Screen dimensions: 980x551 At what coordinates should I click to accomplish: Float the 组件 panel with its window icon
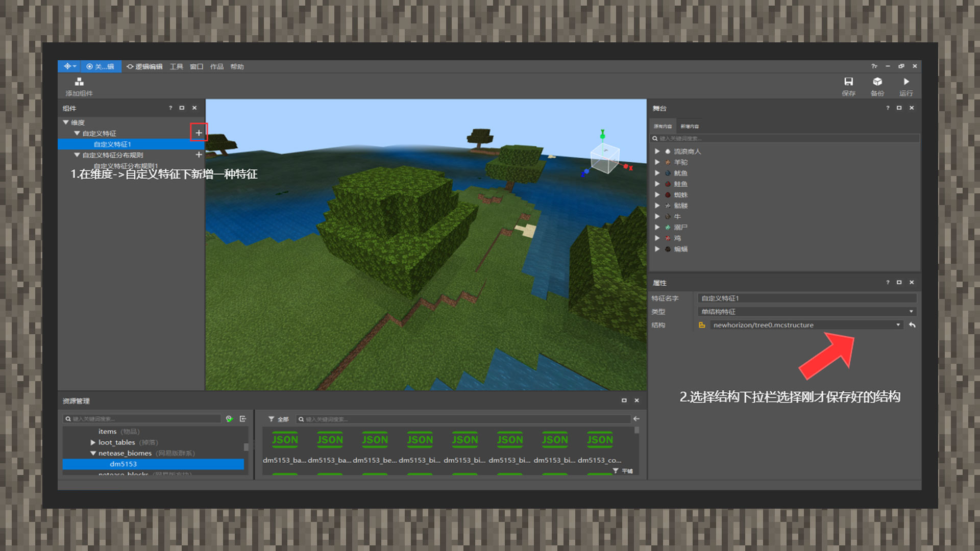click(x=182, y=108)
